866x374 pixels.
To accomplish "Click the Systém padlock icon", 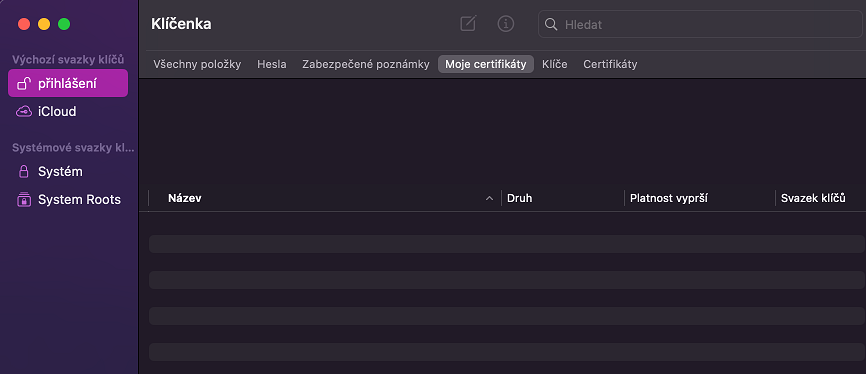I will 24,172.
